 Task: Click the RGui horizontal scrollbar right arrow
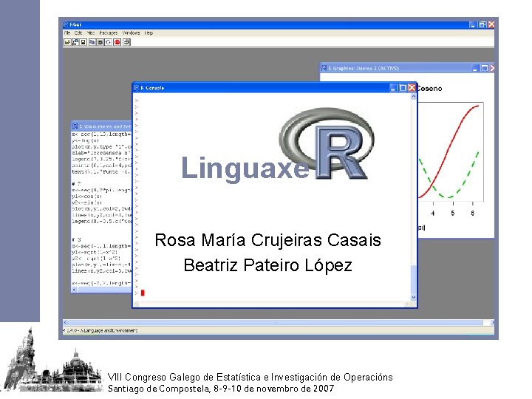tap(492, 322)
